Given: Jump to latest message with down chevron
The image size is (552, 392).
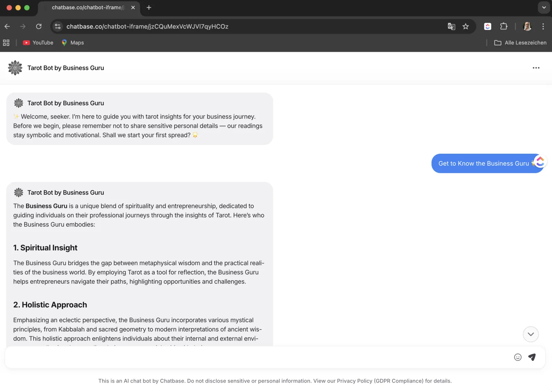Looking at the screenshot, I should [531, 334].
